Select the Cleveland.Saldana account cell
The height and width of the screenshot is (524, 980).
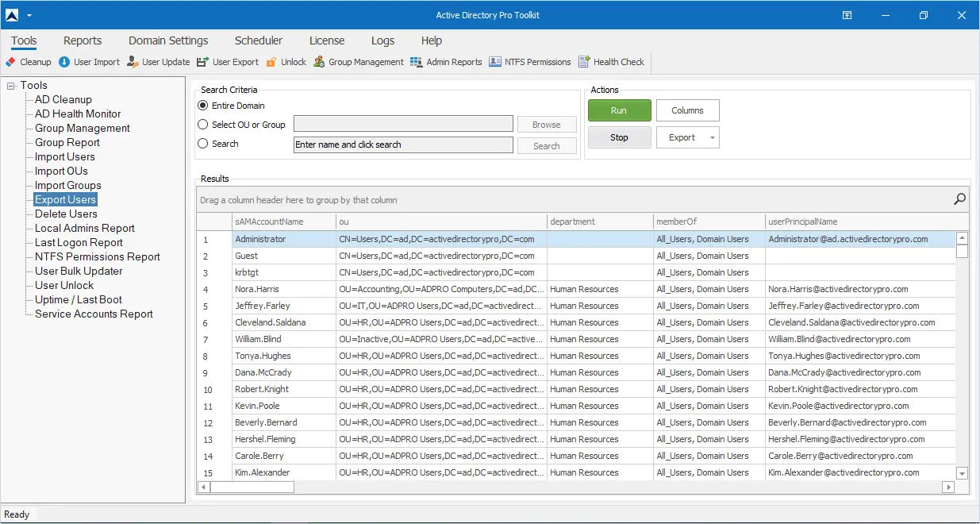click(283, 322)
